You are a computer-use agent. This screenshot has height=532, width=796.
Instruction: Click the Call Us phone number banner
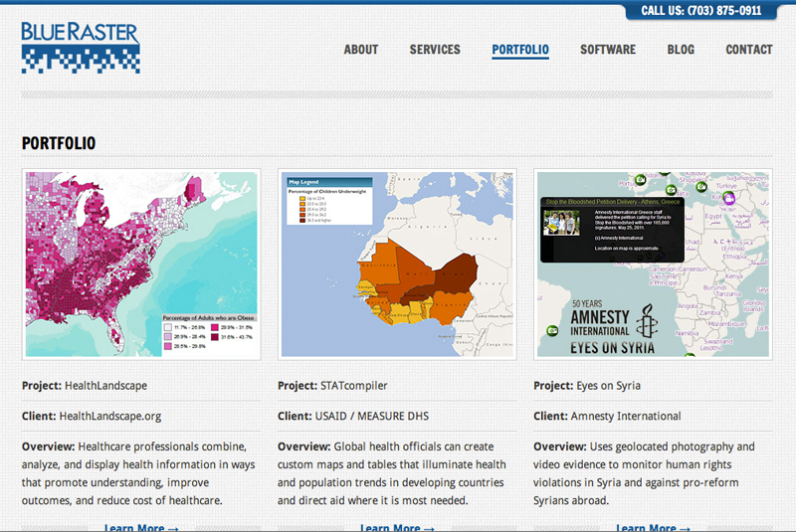pos(701,11)
